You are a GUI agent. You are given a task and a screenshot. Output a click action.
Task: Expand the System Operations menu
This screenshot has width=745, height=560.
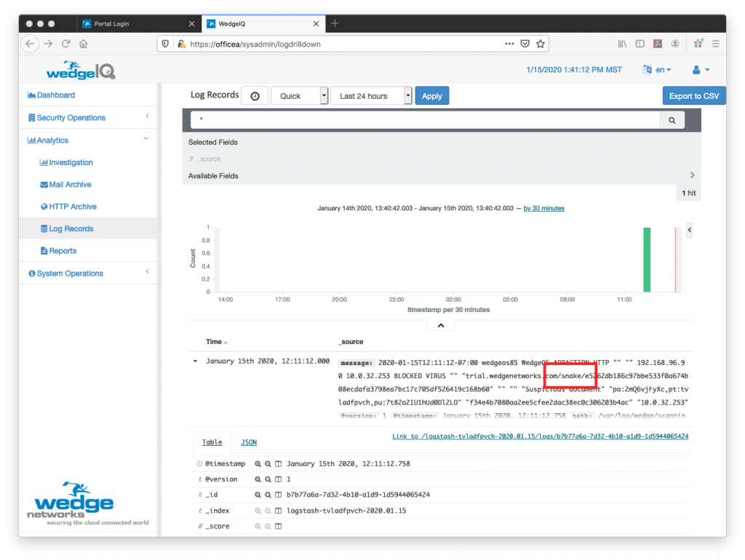(88, 273)
